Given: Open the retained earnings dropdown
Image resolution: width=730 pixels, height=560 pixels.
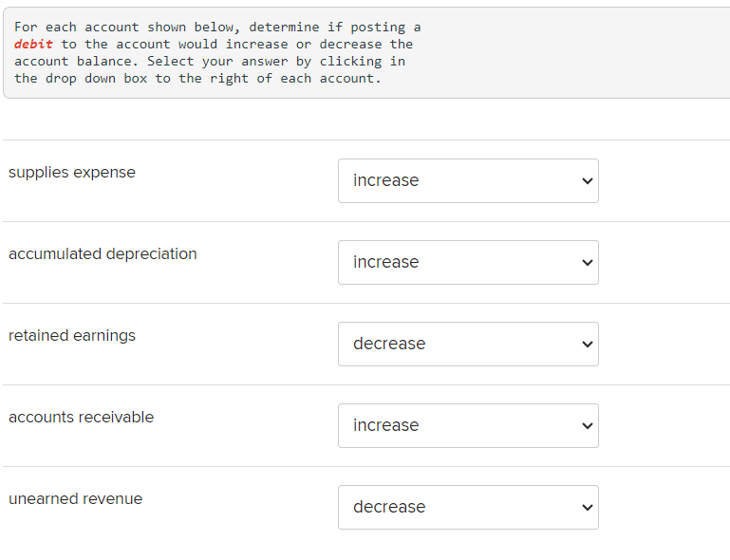Looking at the screenshot, I should click(x=468, y=344).
